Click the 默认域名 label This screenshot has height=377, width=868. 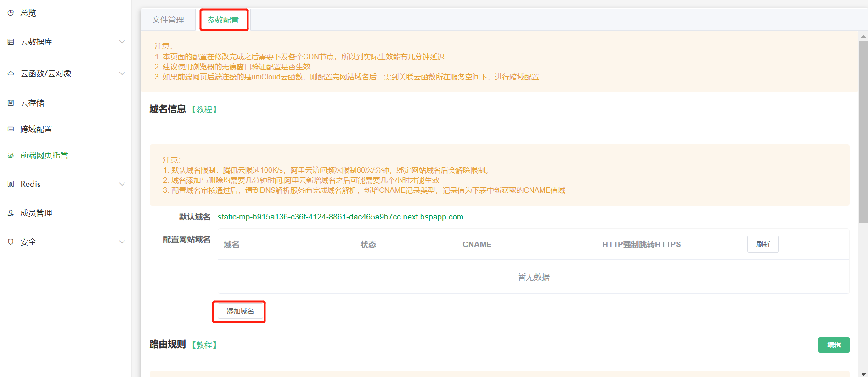pyautogui.click(x=195, y=217)
